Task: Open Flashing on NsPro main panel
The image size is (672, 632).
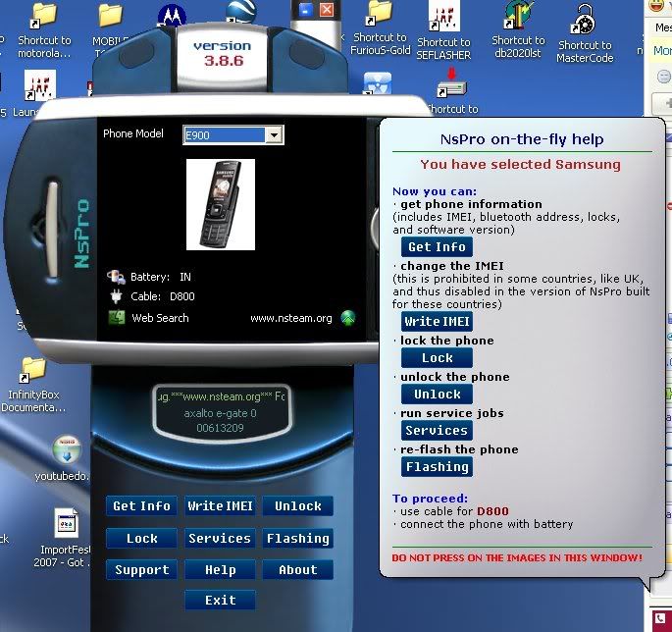Action: (x=298, y=538)
